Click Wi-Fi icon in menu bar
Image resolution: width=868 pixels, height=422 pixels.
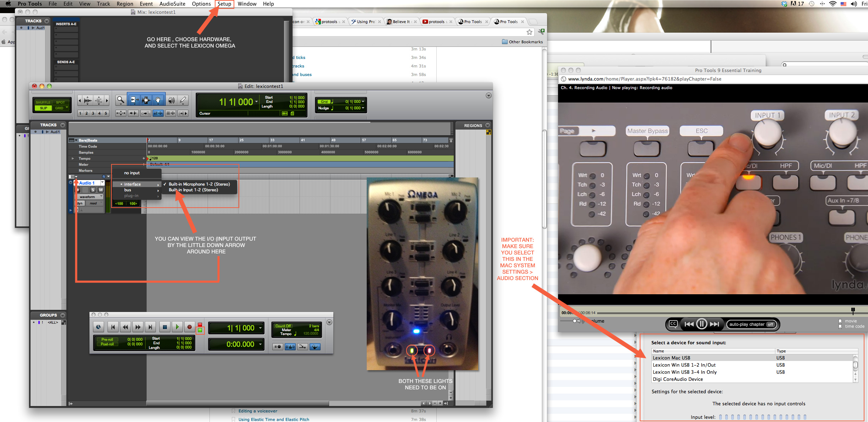(x=833, y=4)
